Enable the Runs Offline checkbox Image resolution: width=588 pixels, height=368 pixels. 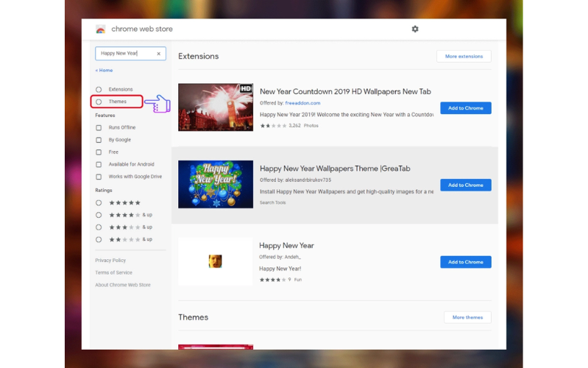(x=99, y=127)
